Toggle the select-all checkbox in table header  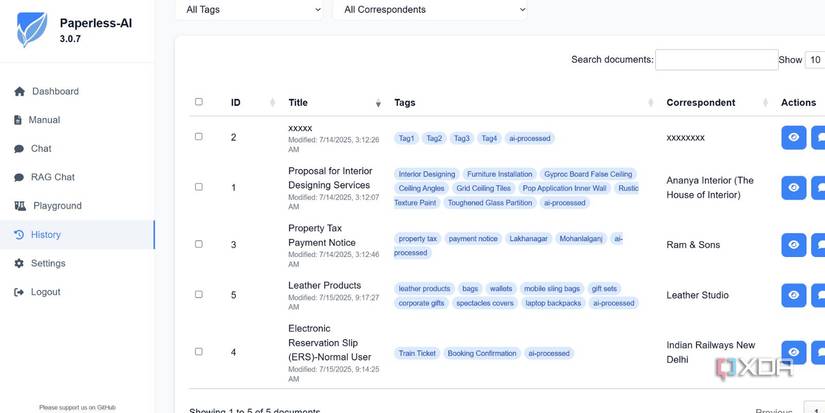[198, 102]
